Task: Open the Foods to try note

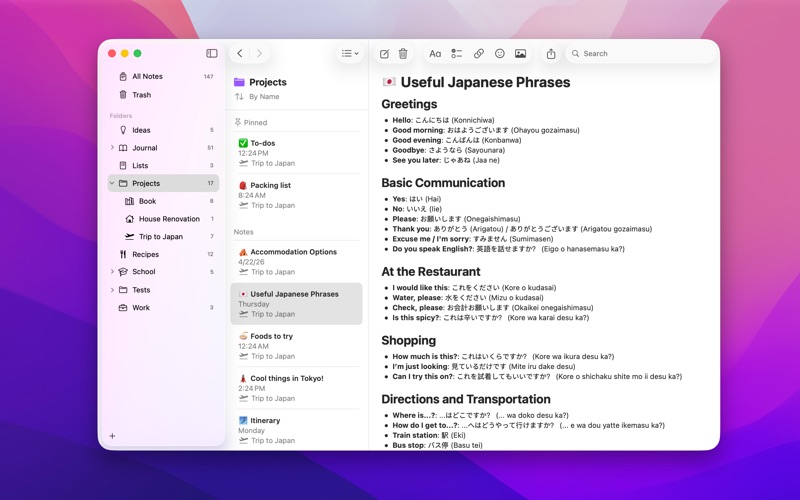Action: (296, 346)
